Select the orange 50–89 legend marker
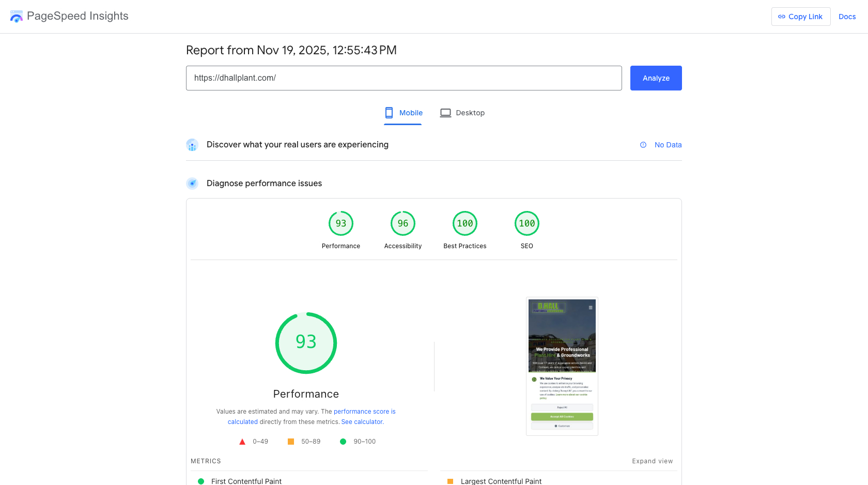This screenshot has height=485, width=868. coord(291,441)
